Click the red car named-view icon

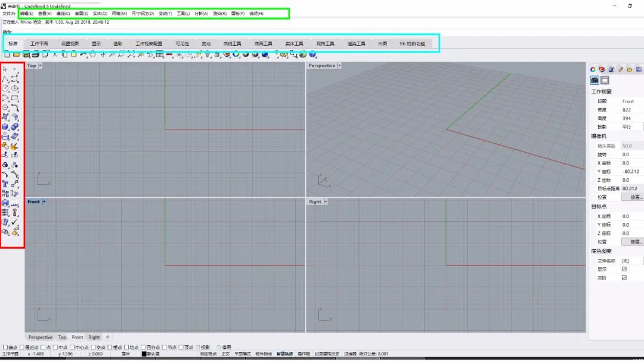[x=169, y=54]
